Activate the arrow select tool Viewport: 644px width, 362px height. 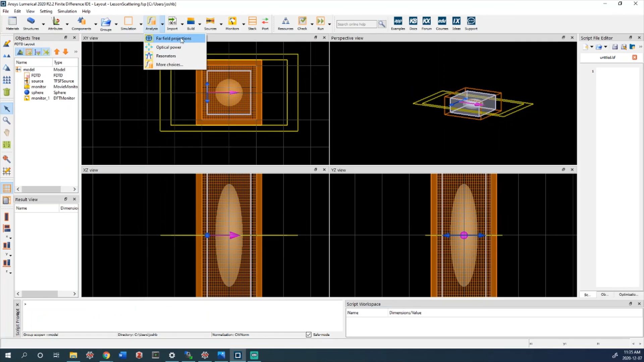click(x=6, y=109)
